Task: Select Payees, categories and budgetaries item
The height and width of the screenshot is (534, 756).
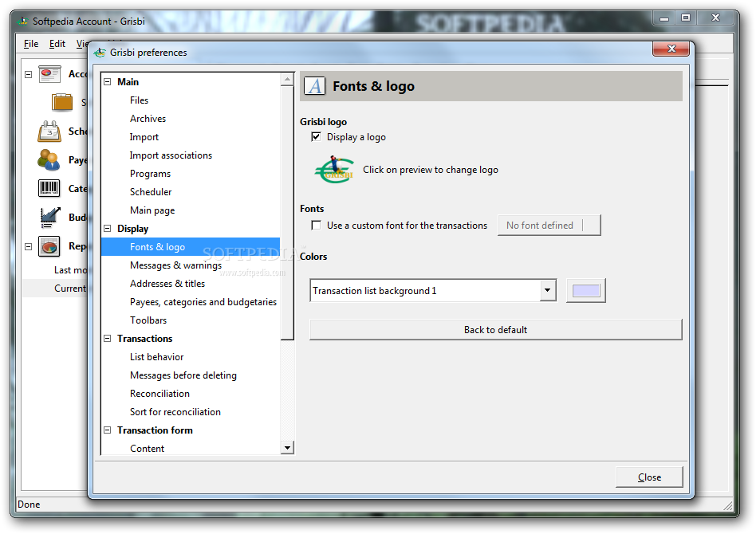Action: click(203, 302)
